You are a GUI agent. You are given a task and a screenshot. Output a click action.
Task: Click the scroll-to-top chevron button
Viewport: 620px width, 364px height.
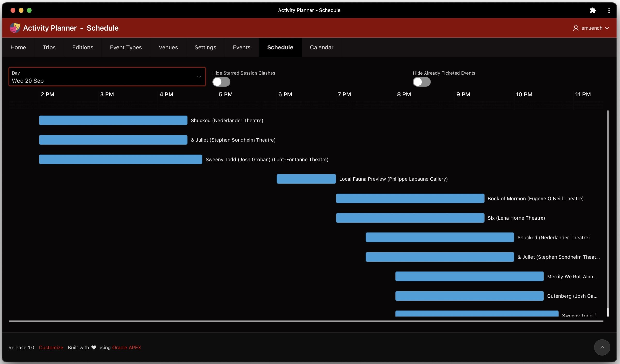click(x=602, y=347)
